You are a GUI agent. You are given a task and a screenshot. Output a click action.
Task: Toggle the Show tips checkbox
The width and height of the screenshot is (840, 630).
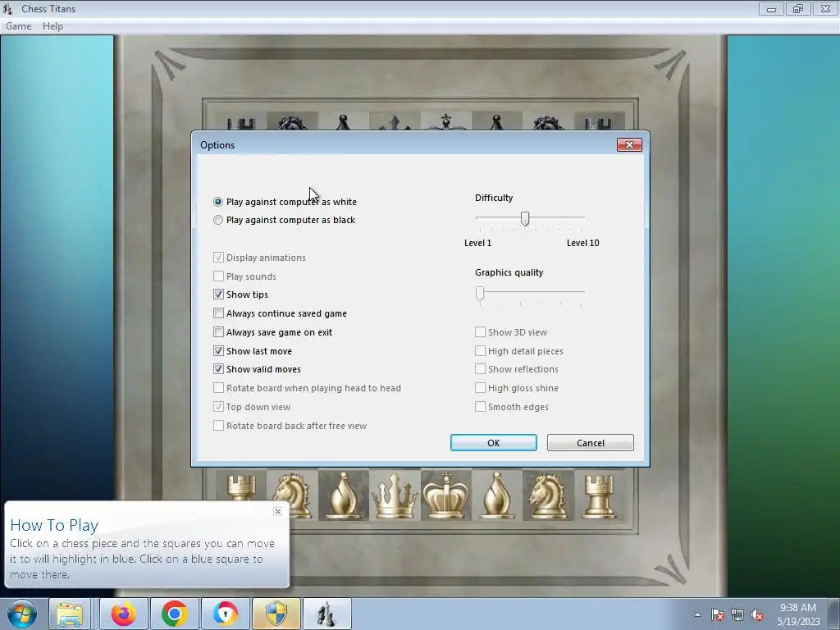(218, 294)
